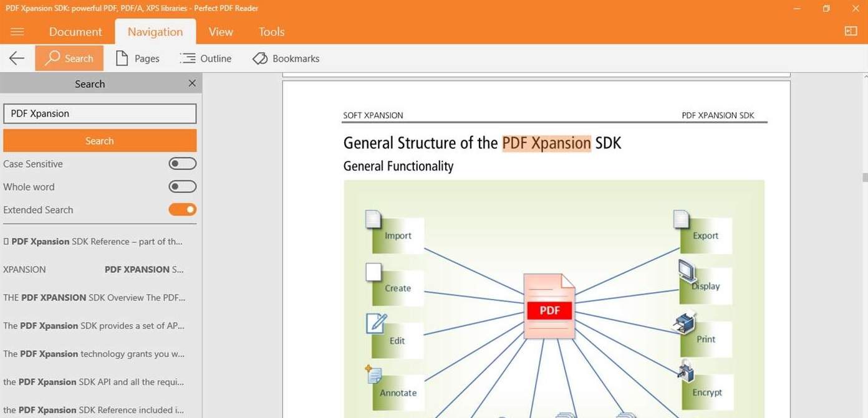This screenshot has width=868, height=418.
Task: Click the 'General Functionality' subheading
Action: pyautogui.click(x=398, y=166)
